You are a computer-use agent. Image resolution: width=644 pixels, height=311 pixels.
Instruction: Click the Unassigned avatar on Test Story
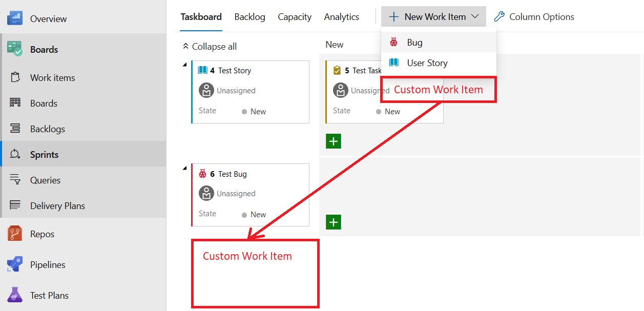pos(206,90)
